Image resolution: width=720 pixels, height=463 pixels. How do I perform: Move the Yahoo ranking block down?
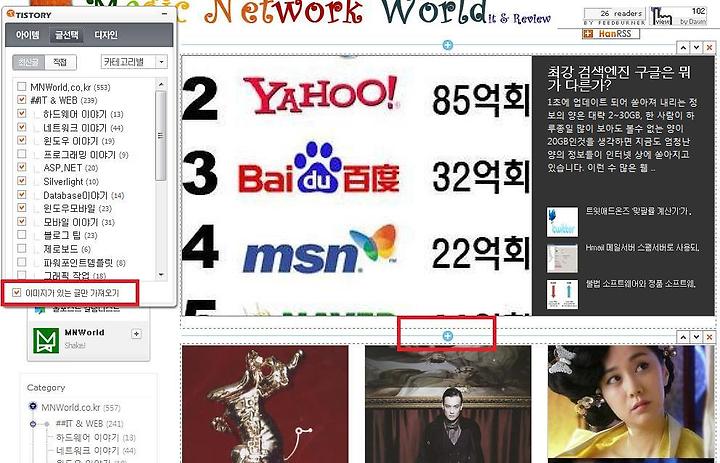pyautogui.click(x=697, y=47)
